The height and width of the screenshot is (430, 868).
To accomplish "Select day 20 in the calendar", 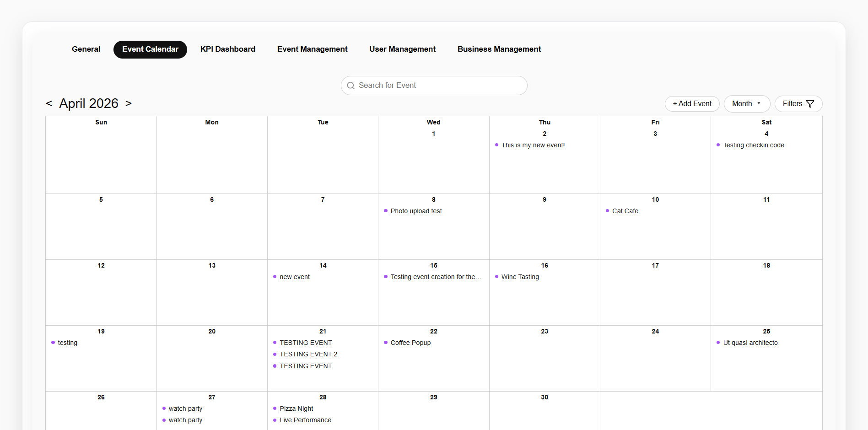I will tap(212, 331).
